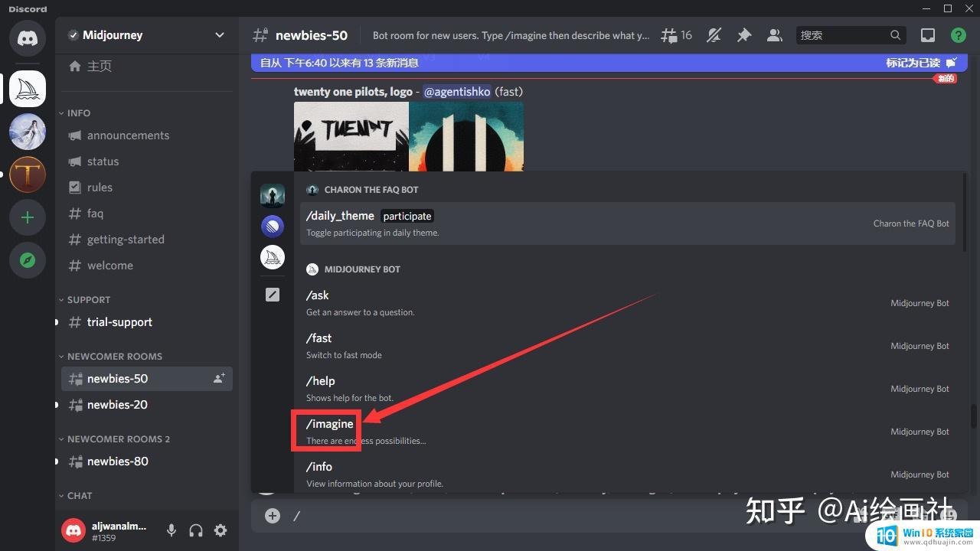
Task: Show pinned messages pin icon
Action: 744,35
